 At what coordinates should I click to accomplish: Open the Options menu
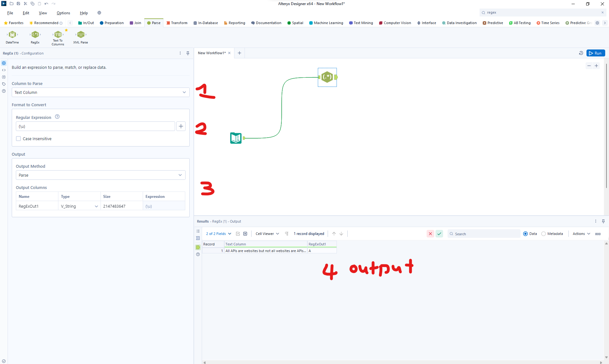click(63, 13)
